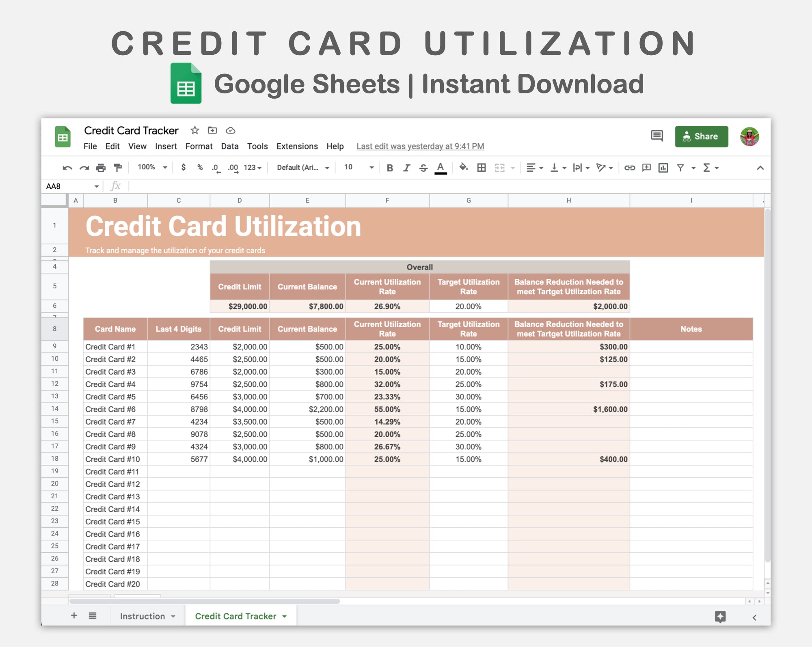Open the Format menu
Image resolution: width=812 pixels, height=647 pixels.
click(199, 146)
